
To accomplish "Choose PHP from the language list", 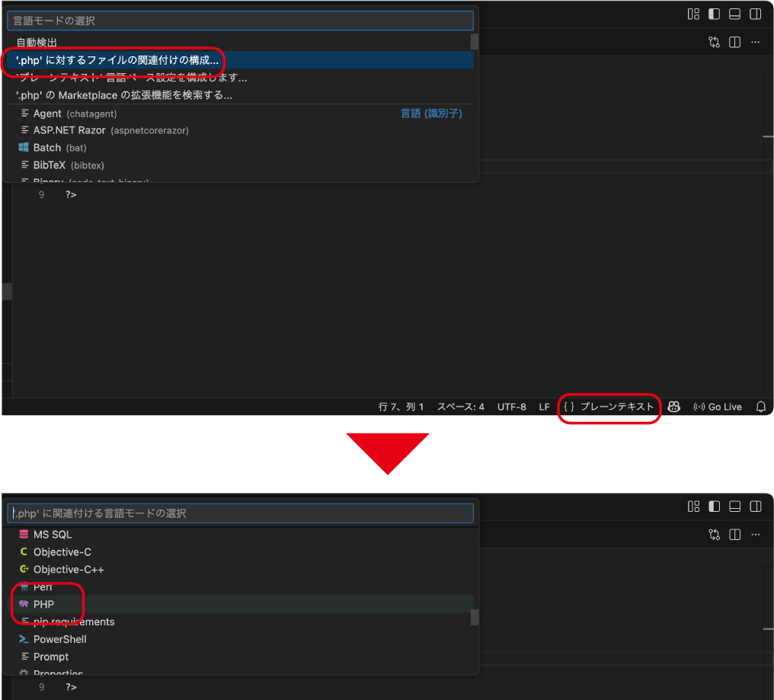I will click(43, 605).
